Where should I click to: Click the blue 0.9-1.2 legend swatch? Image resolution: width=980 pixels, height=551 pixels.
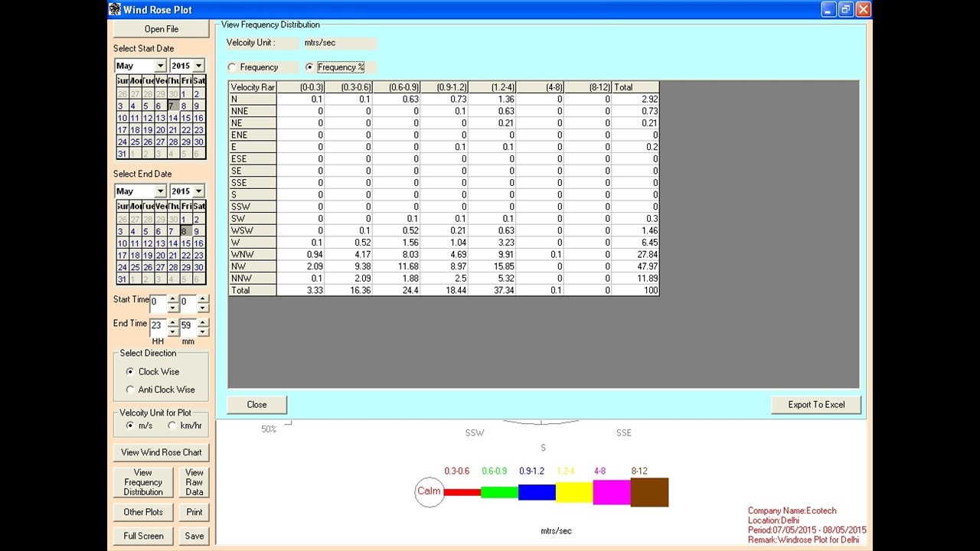(537, 491)
